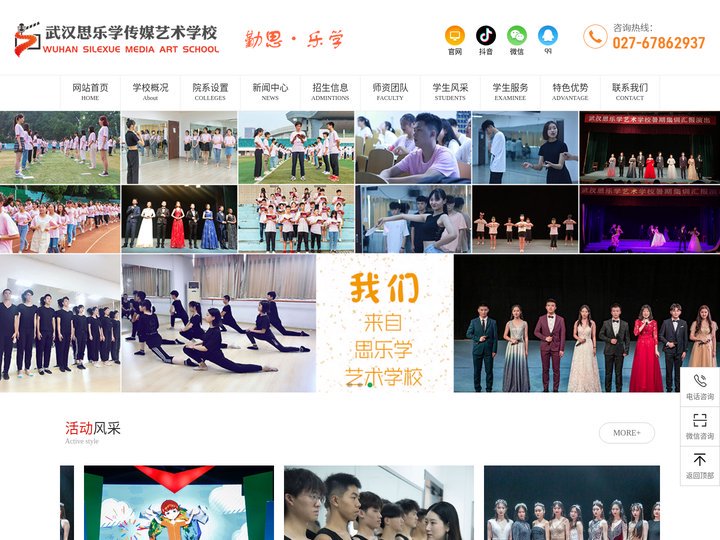Open 院系设置 COLLEGES menu
This screenshot has height=540, width=720.
210,91
